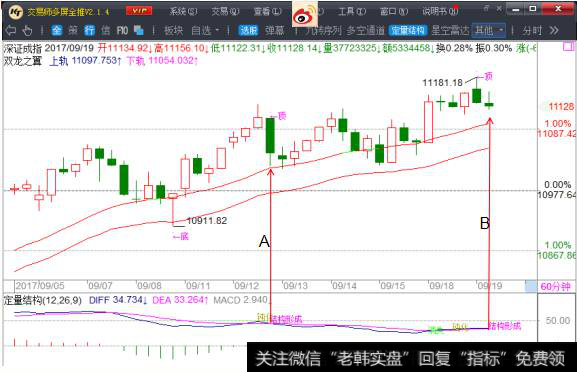Maximize the application window
Screen dimensions: 577x372
(x=532, y=9)
